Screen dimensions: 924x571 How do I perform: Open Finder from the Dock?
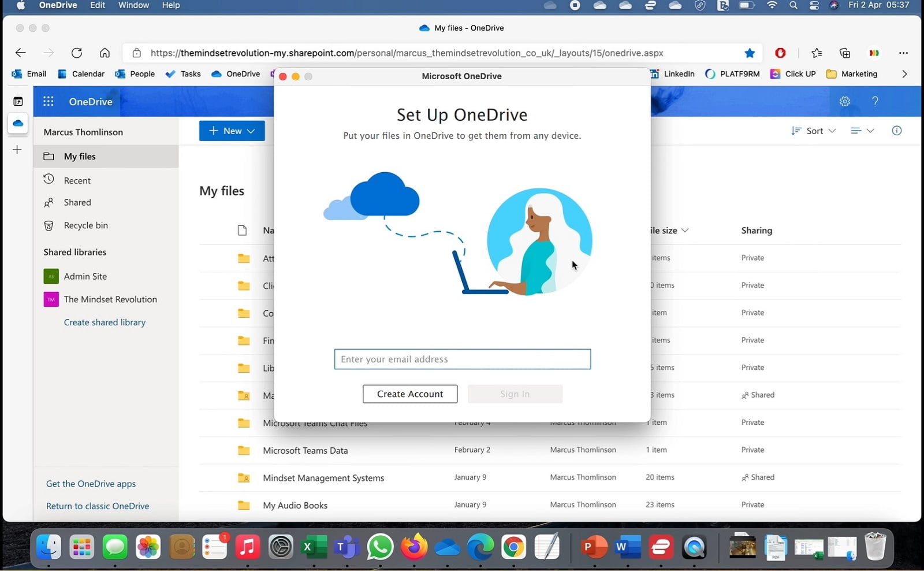pyautogui.click(x=49, y=547)
